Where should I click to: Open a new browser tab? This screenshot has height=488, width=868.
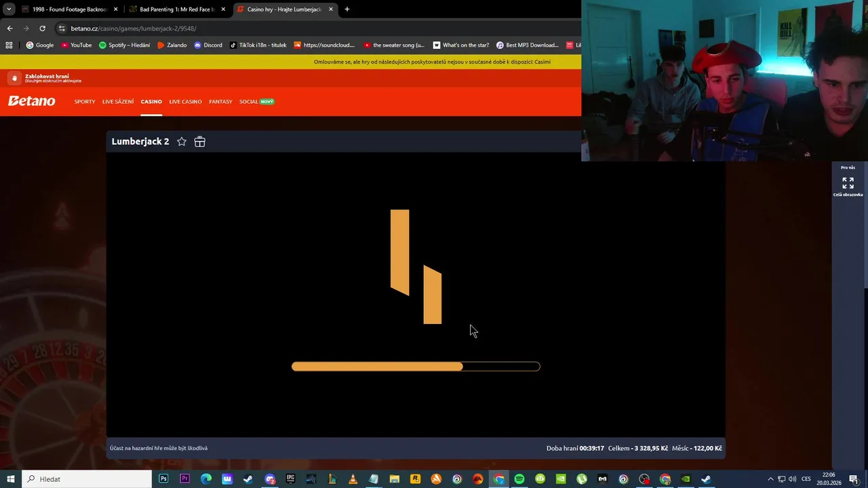(x=347, y=9)
